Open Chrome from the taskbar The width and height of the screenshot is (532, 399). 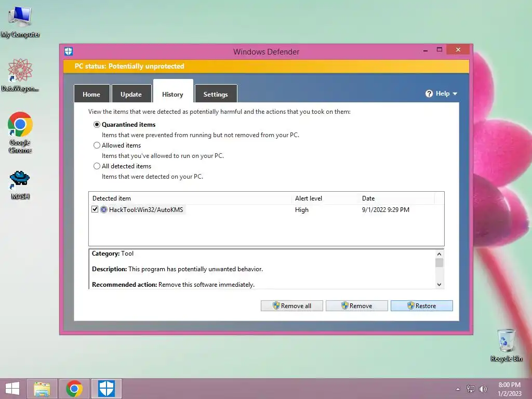coord(74,389)
